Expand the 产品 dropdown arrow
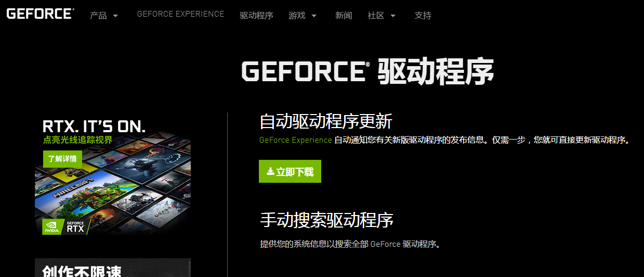The width and height of the screenshot is (644, 277). click(x=115, y=16)
